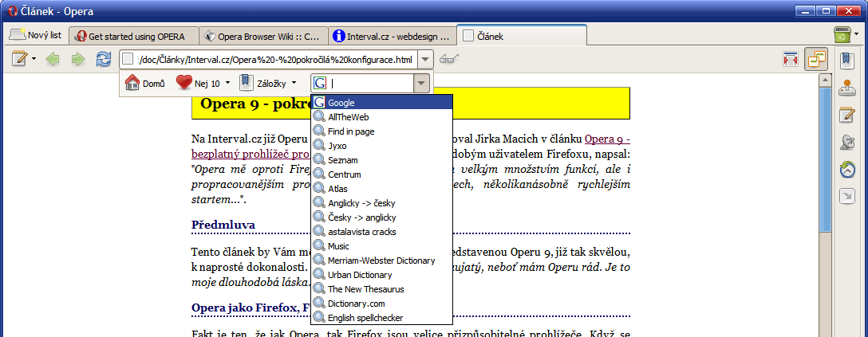Click magnifier icon beside Music
This screenshot has width=868, height=337.
pyautogui.click(x=319, y=246)
